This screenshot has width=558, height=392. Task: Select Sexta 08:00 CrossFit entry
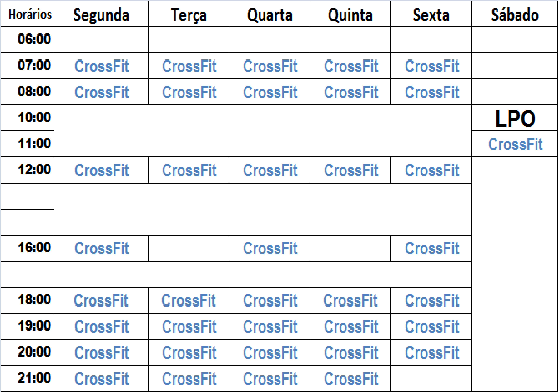pyautogui.click(x=432, y=92)
